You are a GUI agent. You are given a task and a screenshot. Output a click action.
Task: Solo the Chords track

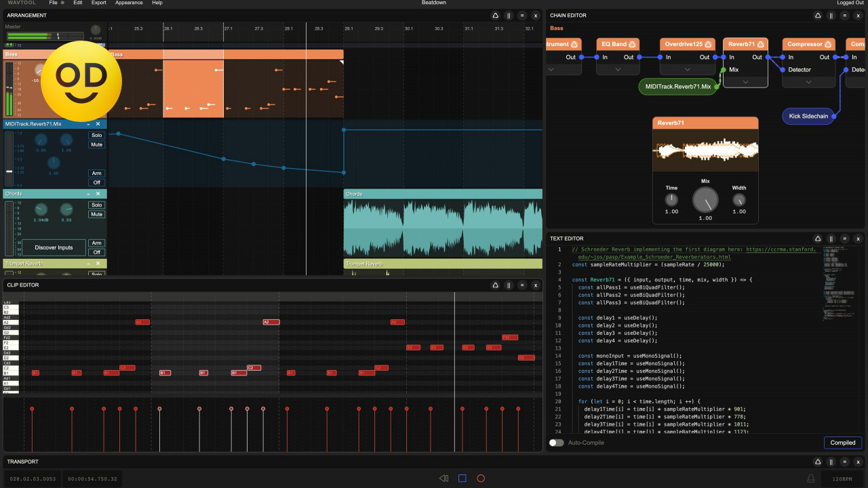(97, 205)
